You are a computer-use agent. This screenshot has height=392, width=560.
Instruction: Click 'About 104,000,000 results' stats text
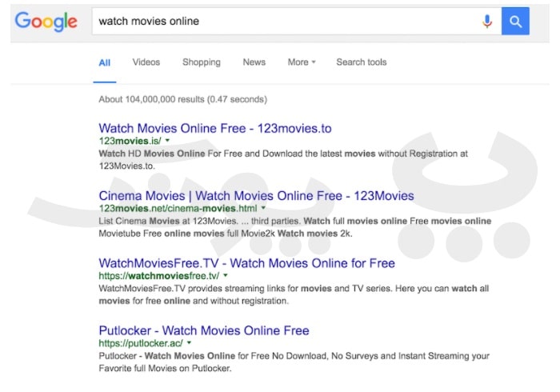click(x=183, y=99)
